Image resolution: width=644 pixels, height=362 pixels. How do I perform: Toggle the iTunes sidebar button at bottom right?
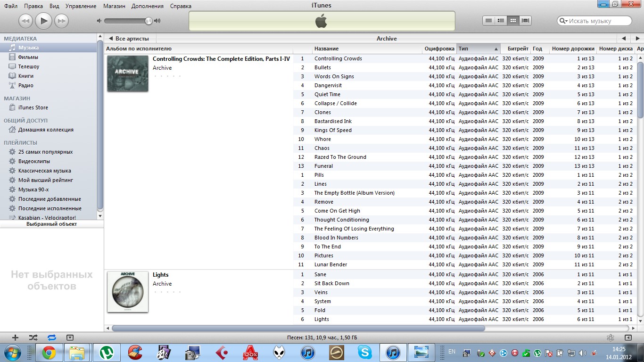pos(628,337)
